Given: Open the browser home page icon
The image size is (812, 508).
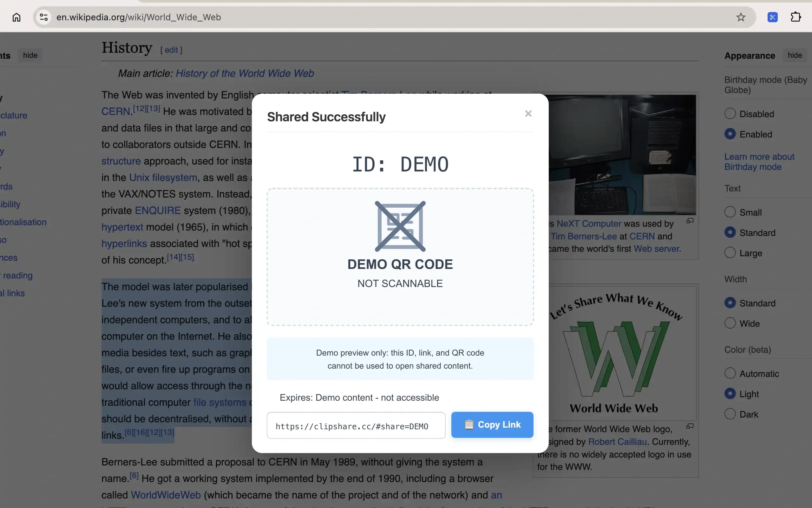Looking at the screenshot, I should tap(16, 17).
